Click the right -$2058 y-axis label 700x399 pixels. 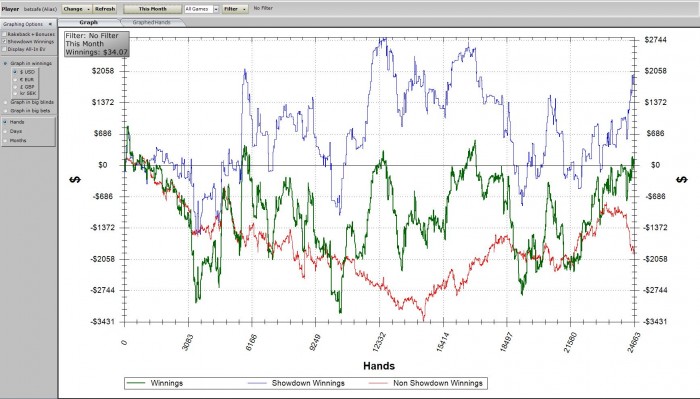(x=654, y=259)
